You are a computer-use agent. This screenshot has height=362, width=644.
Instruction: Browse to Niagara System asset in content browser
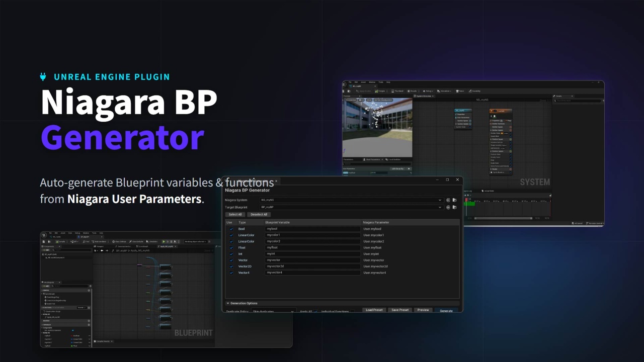coord(454,200)
